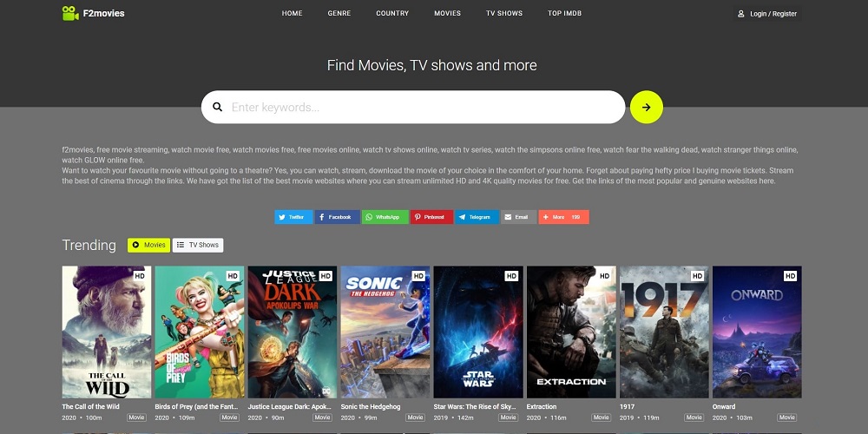Share via the Twitter button
Screen dimensions: 868x434
tap(293, 217)
